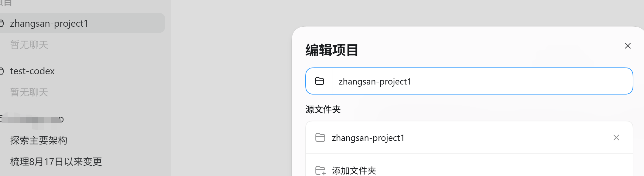Click the 添加文件夹 text
The width and height of the screenshot is (644, 176).
click(x=354, y=171)
